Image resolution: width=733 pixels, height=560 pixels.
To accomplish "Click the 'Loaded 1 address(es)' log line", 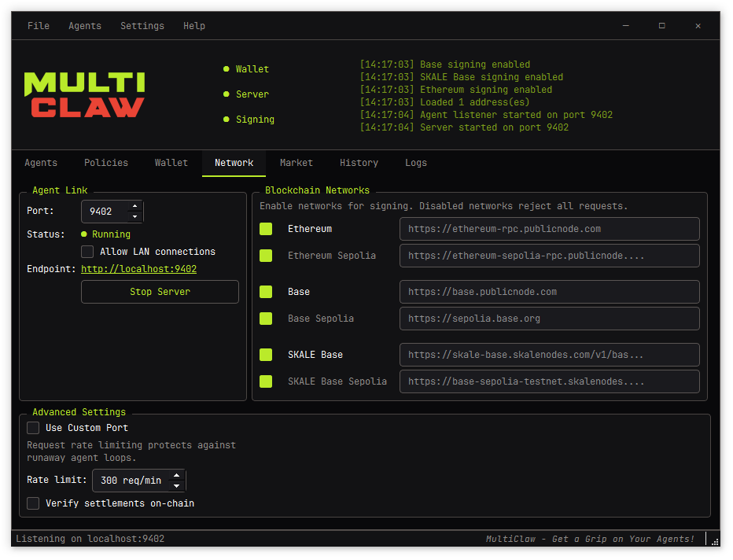I will (444, 102).
